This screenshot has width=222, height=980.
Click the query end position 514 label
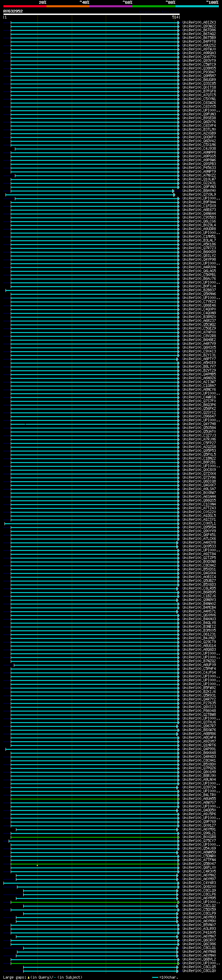tap(175, 17)
